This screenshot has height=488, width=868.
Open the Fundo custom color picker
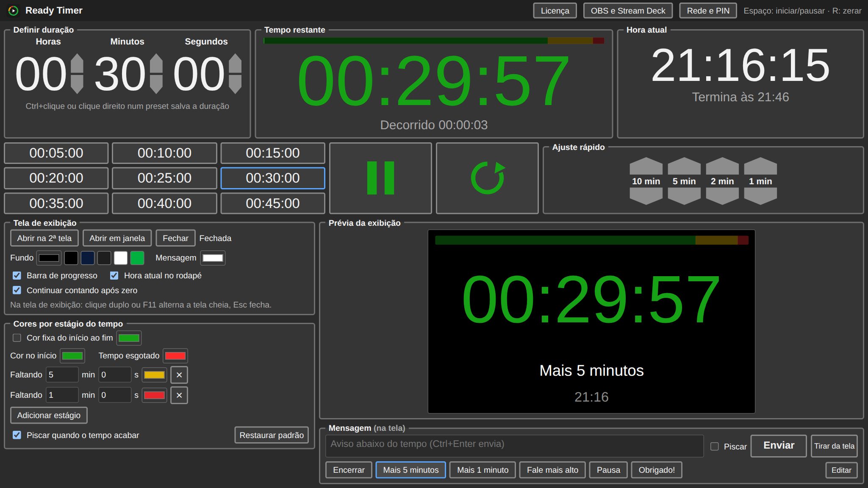pyautogui.click(x=49, y=258)
